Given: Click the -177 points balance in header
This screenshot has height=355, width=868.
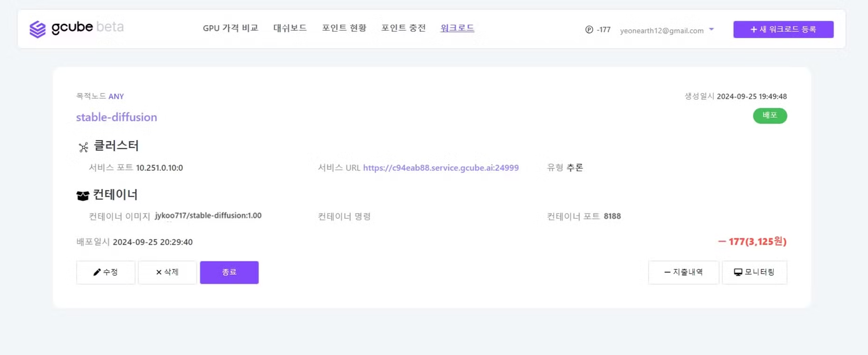Looking at the screenshot, I should point(603,30).
